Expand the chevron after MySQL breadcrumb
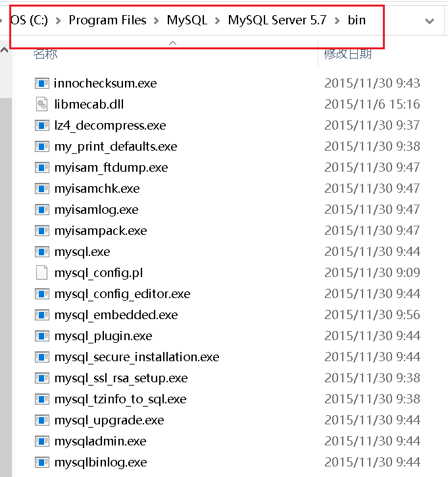 click(x=218, y=21)
